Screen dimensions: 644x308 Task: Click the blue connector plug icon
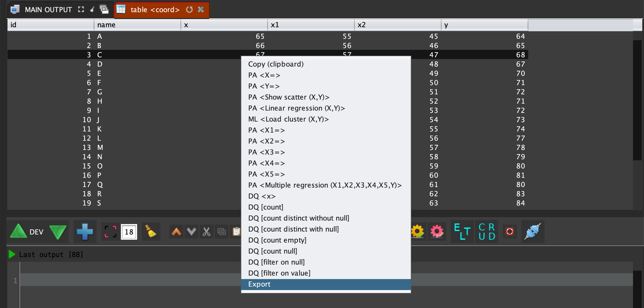[x=532, y=232]
